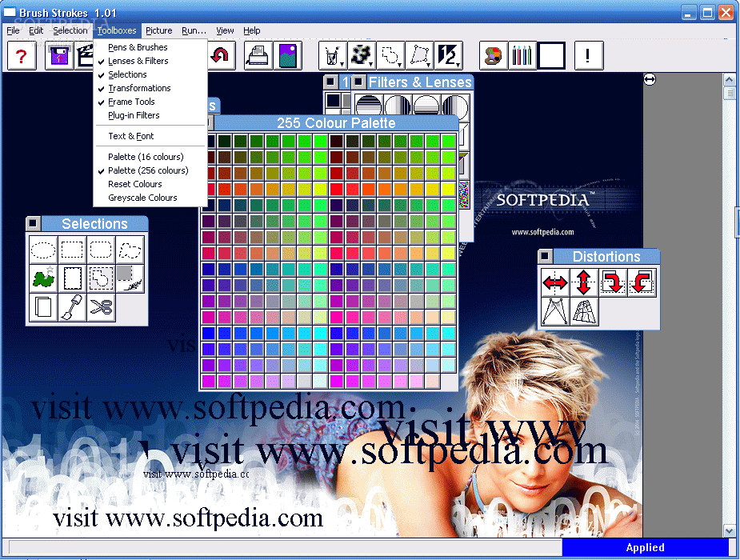The image size is (740, 560).
Task: Flip vertically with the red up-down arrow
Action: pos(584,282)
